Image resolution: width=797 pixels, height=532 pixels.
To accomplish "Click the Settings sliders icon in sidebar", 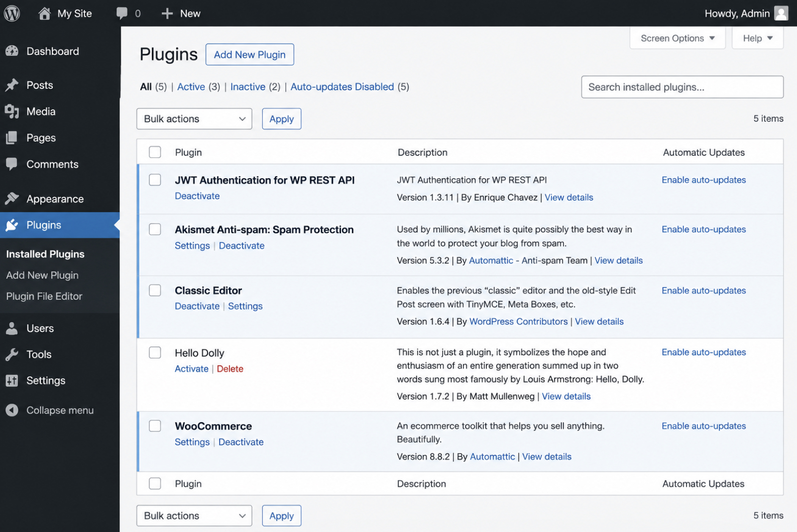I will tap(12, 381).
